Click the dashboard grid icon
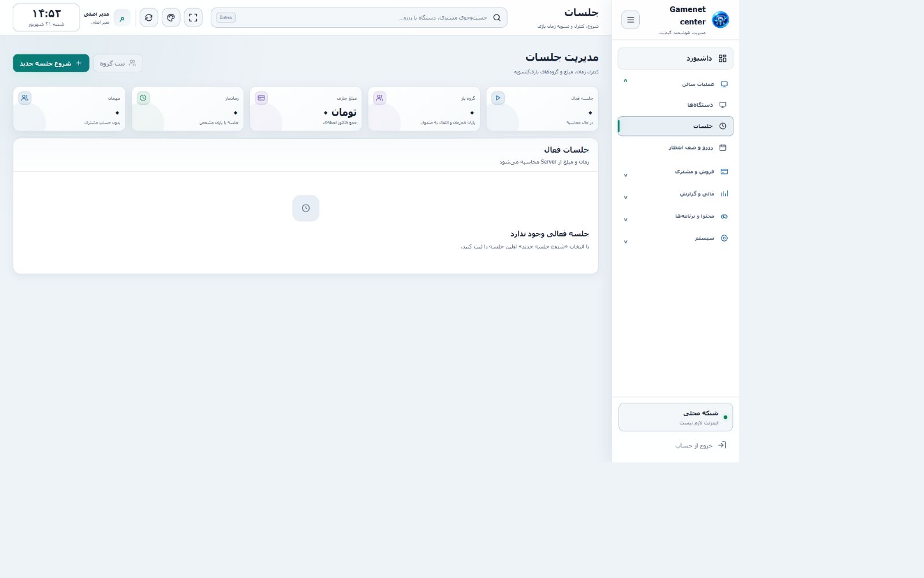The width and height of the screenshot is (924, 578). point(722,58)
